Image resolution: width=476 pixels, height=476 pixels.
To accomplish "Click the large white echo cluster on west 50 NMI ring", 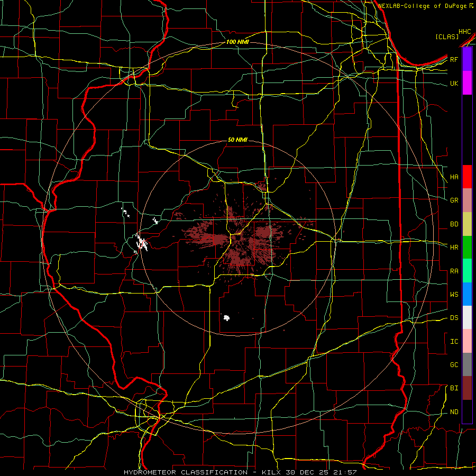I will (x=142, y=242).
